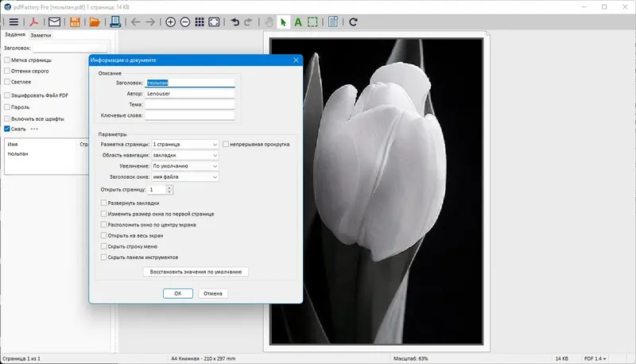Click the envelope send-by-email icon
636x364 pixels.
55,22
